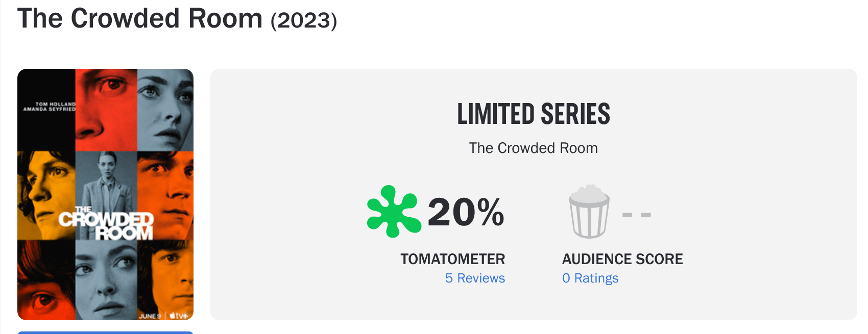868x334 pixels.
Task: Click the AUDIENCE SCORE label
Action: pos(622,259)
